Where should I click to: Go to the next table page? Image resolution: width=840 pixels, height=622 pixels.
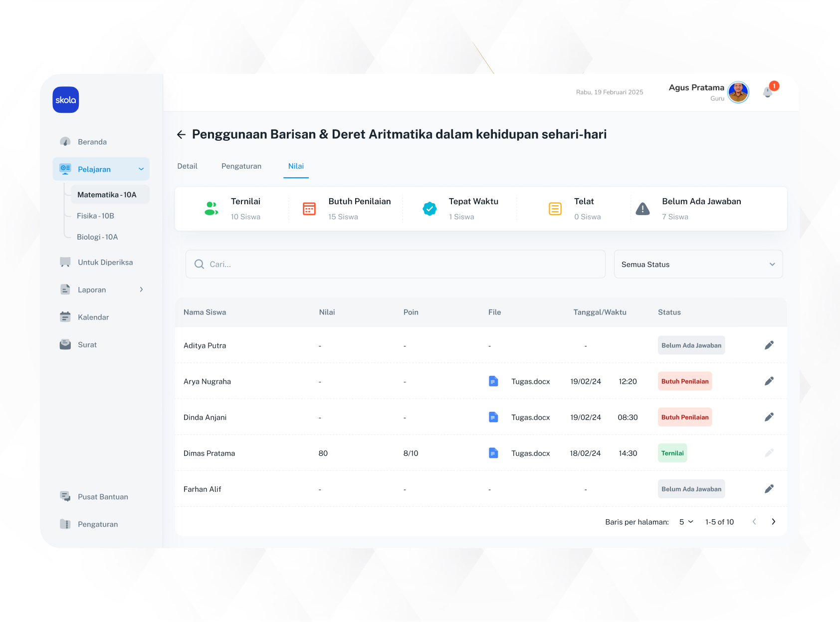coord(773,522)
